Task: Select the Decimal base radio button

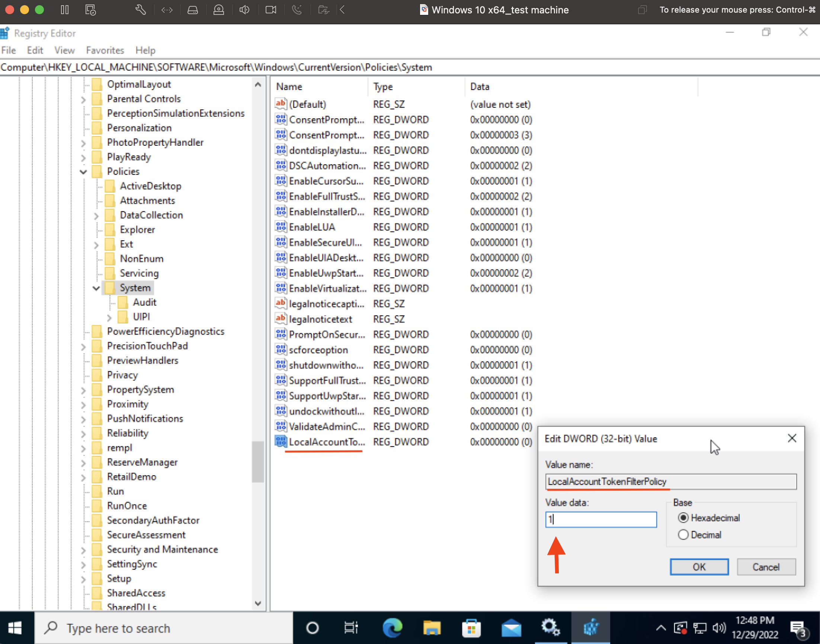Action: point(683,535)
